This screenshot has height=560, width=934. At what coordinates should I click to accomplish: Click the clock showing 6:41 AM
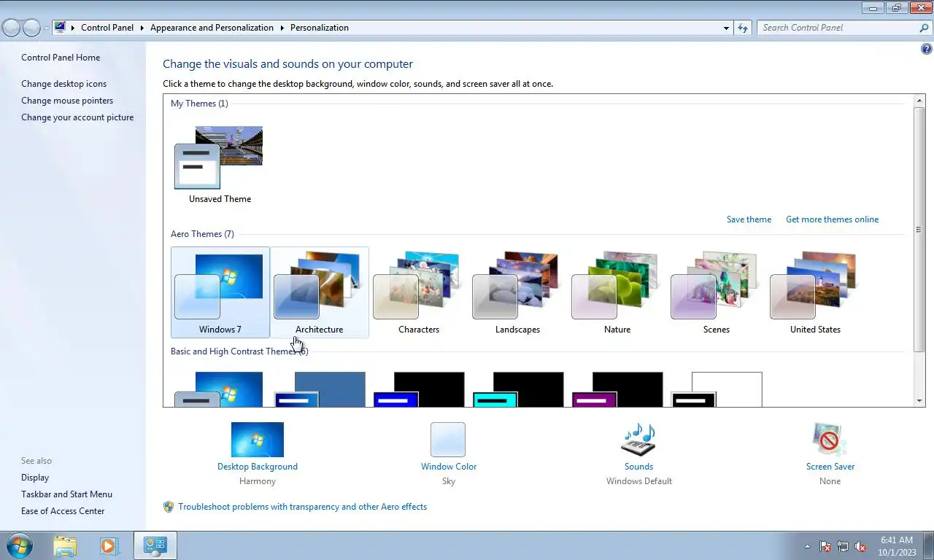coord(897,546)
